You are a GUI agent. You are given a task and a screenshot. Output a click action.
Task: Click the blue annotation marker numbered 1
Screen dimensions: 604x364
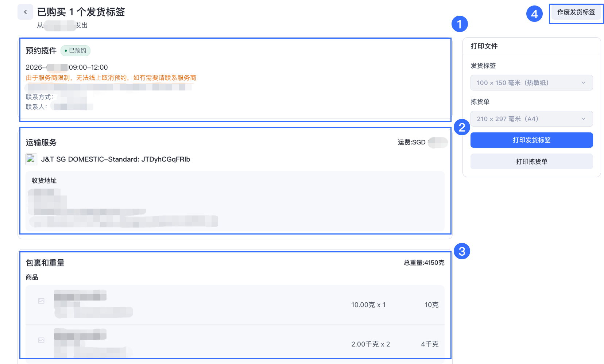461,24
